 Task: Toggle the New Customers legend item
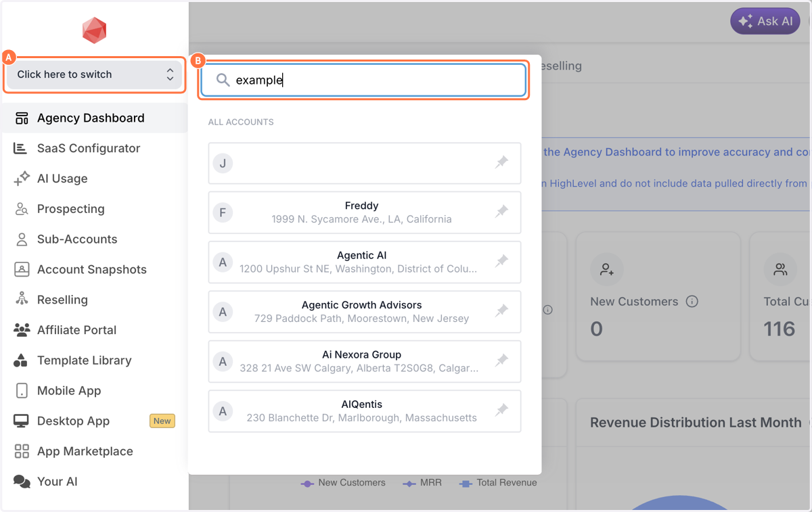pyautogui.click(x=343, y=483)
